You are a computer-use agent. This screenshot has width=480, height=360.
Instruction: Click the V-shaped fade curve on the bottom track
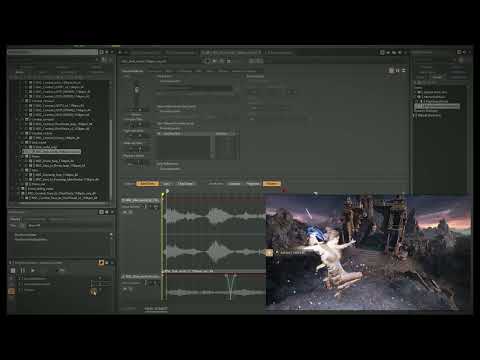click(230, 286)
